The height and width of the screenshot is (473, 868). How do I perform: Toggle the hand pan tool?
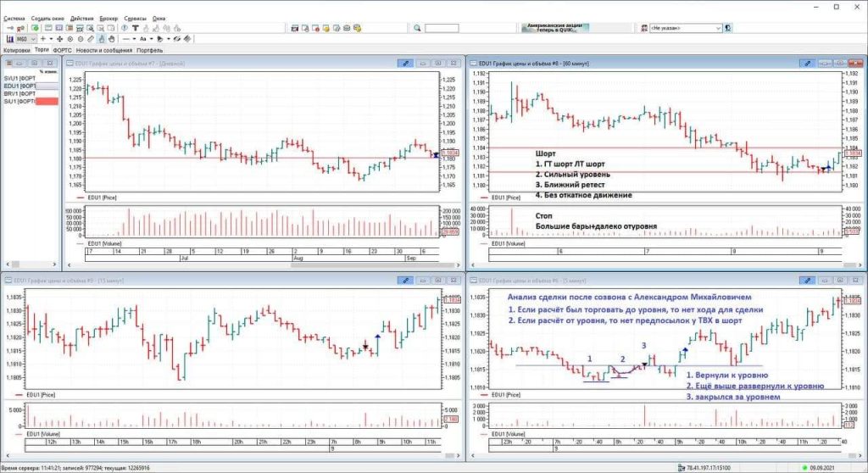(111, 39)
